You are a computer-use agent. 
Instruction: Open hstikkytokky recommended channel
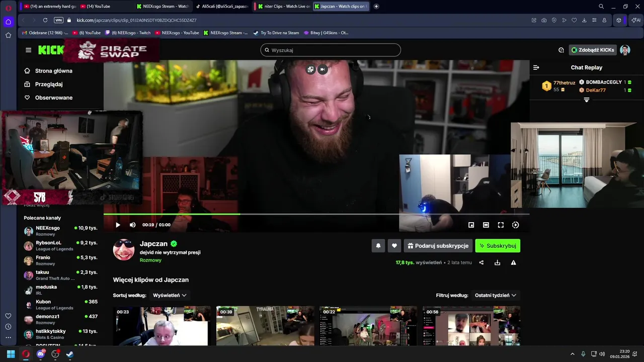(60, 334)
